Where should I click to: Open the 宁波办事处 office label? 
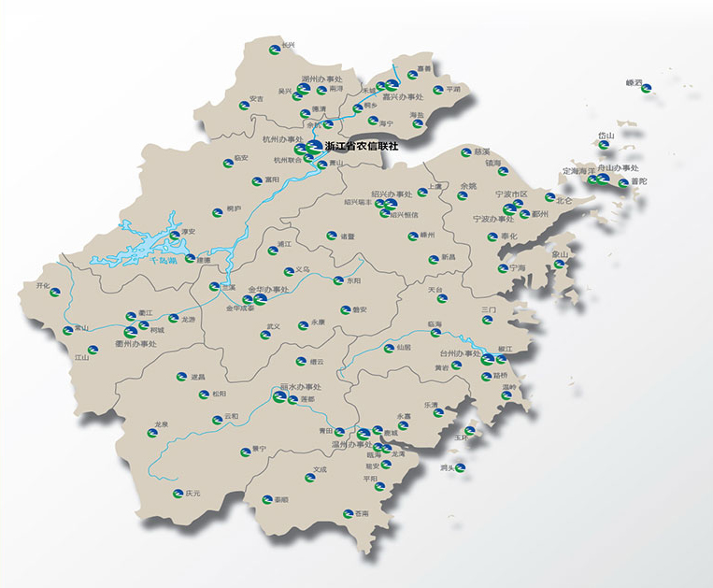click(x=493, y=219)
